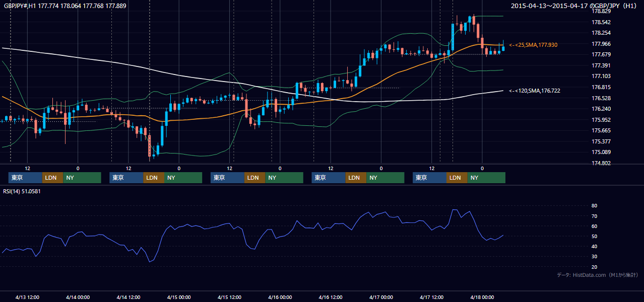Select the 4/16 12:00 time axis label
644x302 pixels.
(331, 297)
